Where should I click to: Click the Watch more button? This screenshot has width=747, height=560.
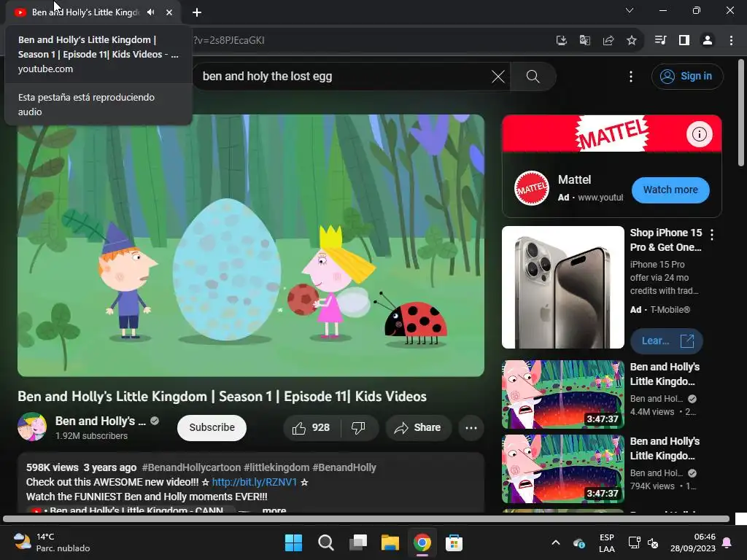coord(670,190)
